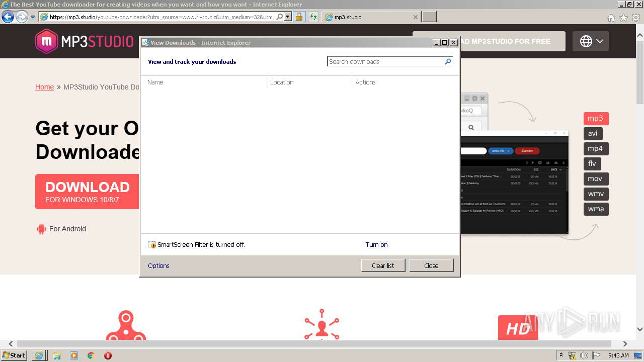The height and width of the screenshot is (362, 644).
Task: Close the View Downloads dialog
Action: click(x=431, y=265)
